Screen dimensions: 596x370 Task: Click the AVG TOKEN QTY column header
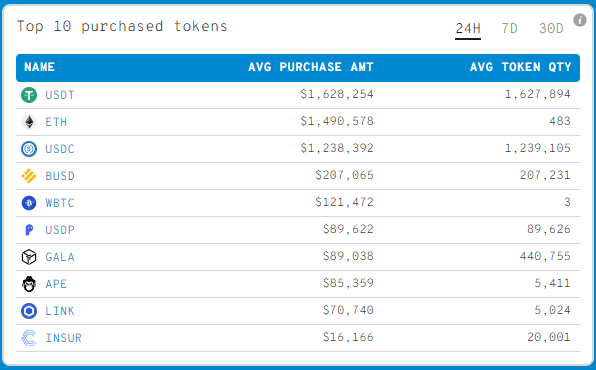(x=520, y=67)
